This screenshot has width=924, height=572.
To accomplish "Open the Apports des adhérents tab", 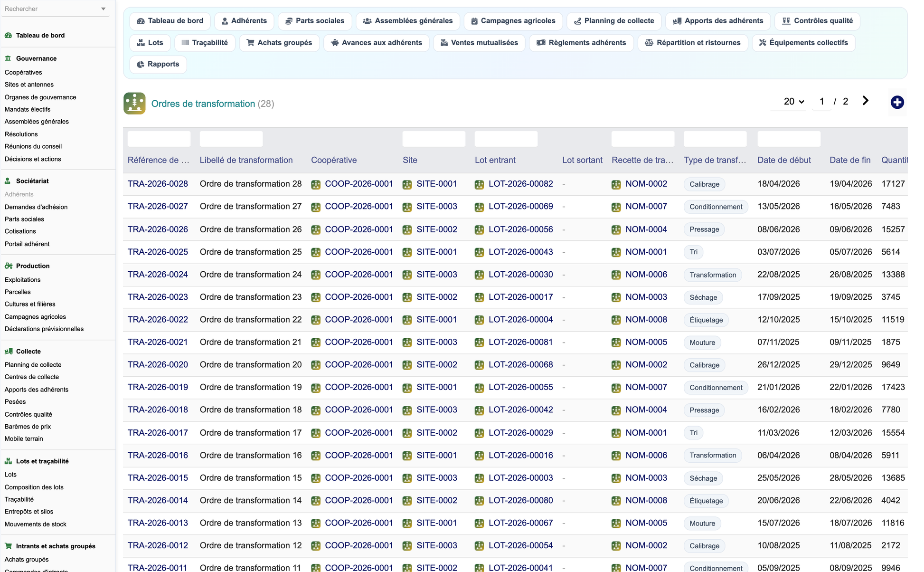I will 718,21.
